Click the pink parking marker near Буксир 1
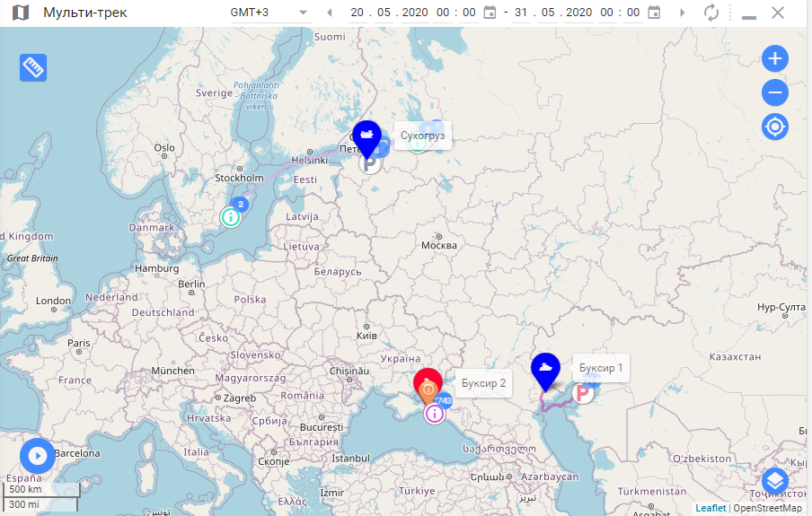This screenshot has width=812, height=516. (x=583, y=393)
